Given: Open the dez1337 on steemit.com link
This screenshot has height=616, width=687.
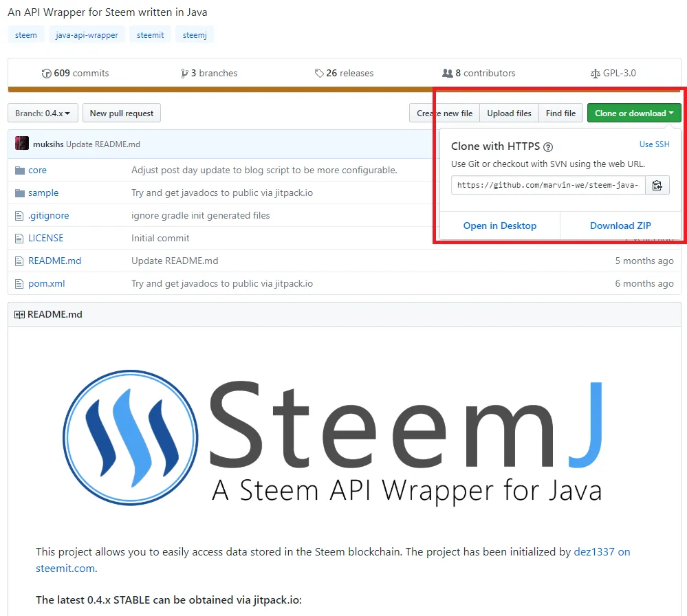Looking at the screenshot, I should (602, 552).
